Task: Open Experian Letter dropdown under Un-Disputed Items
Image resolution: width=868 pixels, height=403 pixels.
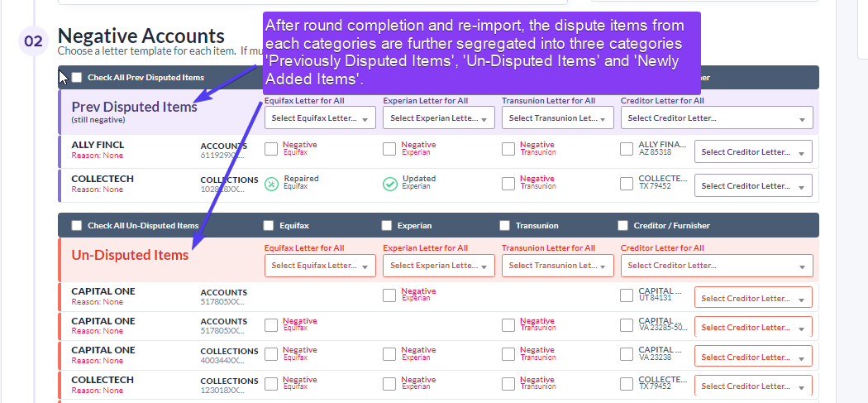Action: pyautogui.click(x=438, y=266)
